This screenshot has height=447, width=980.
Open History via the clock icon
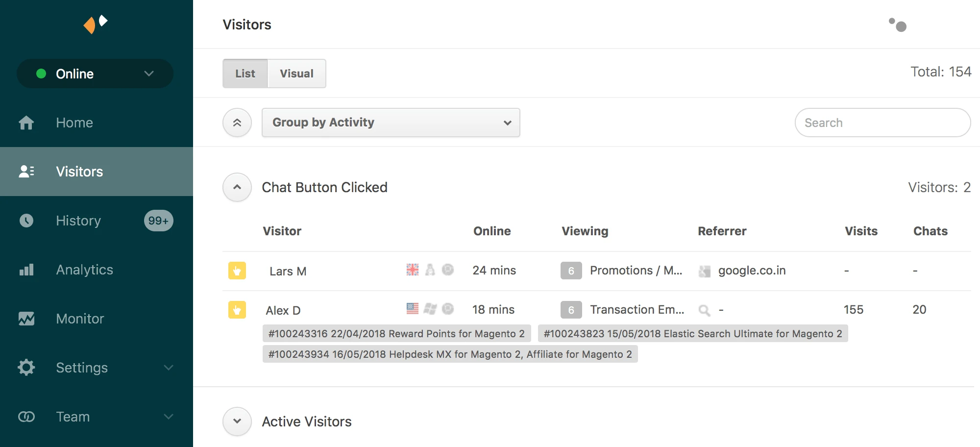[26, 221]
